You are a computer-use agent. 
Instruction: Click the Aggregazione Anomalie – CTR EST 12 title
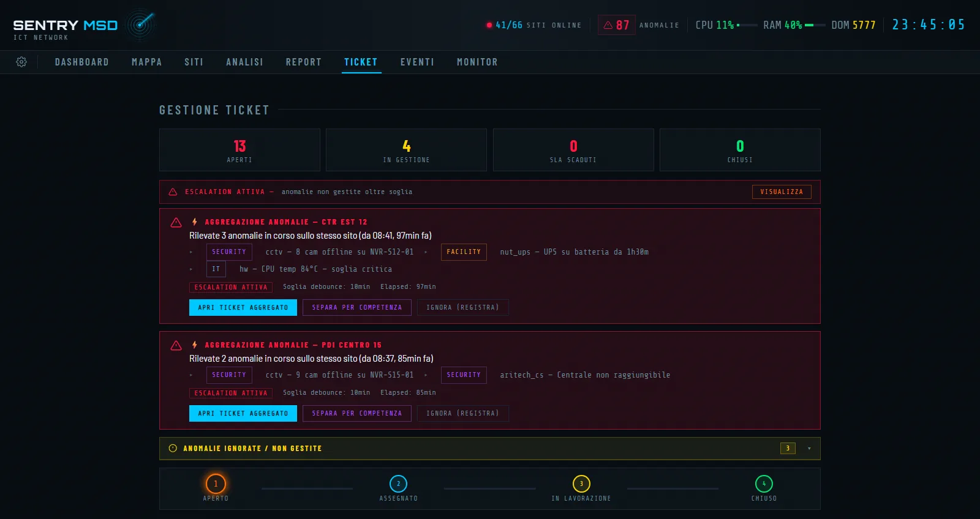click(x=286, y=222)
